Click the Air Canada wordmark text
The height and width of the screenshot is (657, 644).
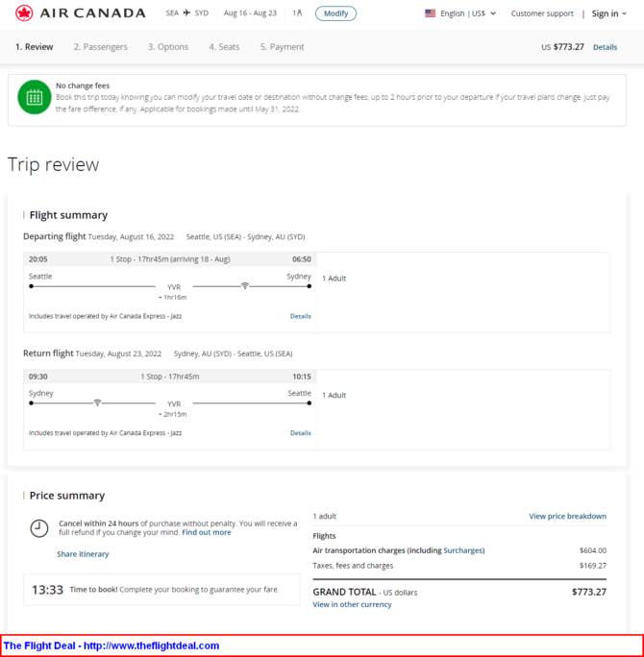[93, 13]
